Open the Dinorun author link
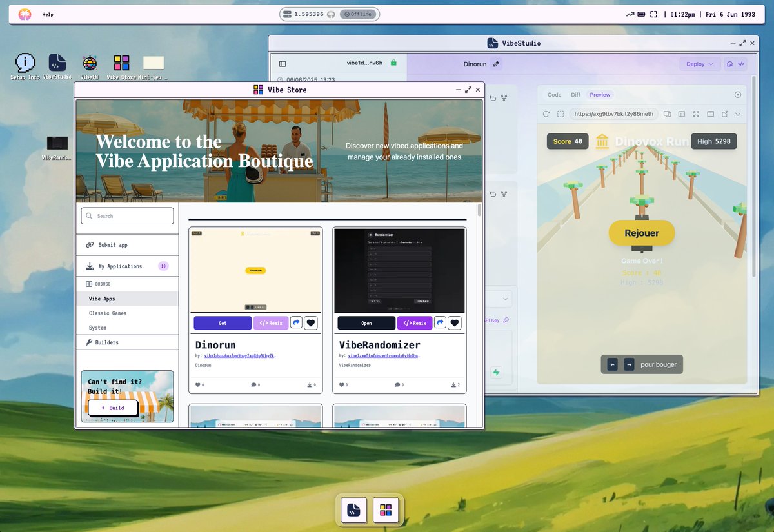This screenshot has height=532, width=774. coord(241,355)
